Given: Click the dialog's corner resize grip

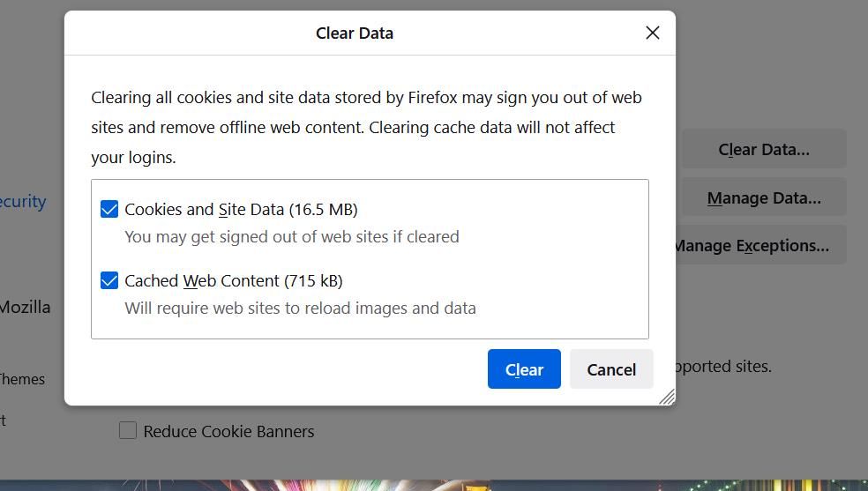Looking at the screenshot, I should click(x=667, y=398).
